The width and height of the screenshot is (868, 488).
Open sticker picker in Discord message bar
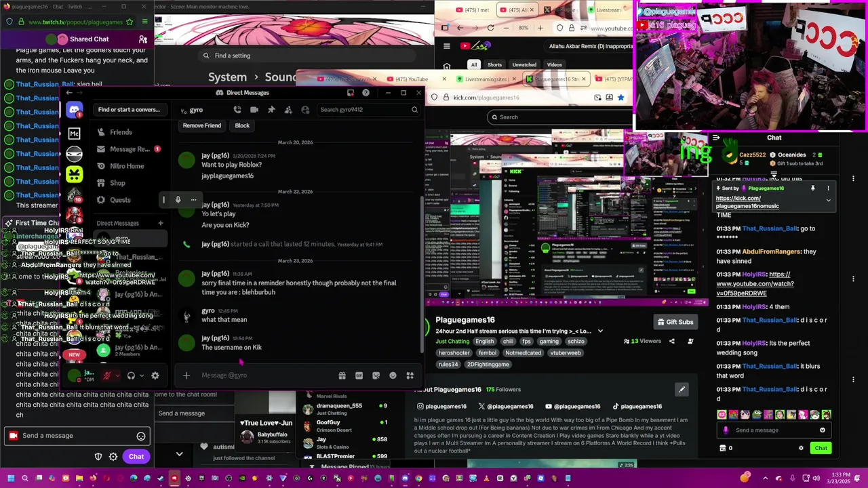pos(376,375)
